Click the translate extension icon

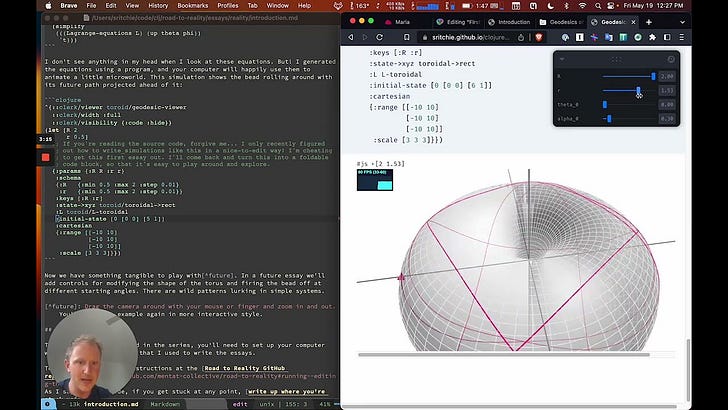click(609, 37)
